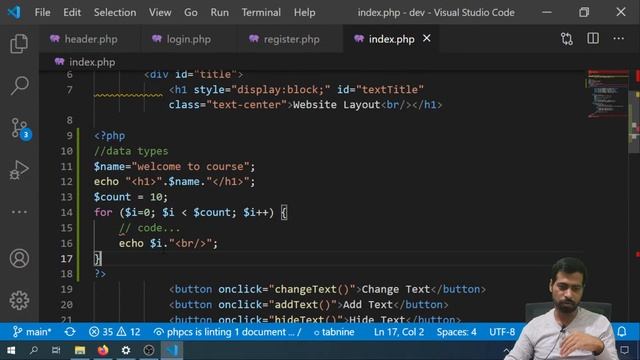
Task: Click Ln 17, Col 2 position indicator
Action: pyautogui.click(x=399, y=332)
